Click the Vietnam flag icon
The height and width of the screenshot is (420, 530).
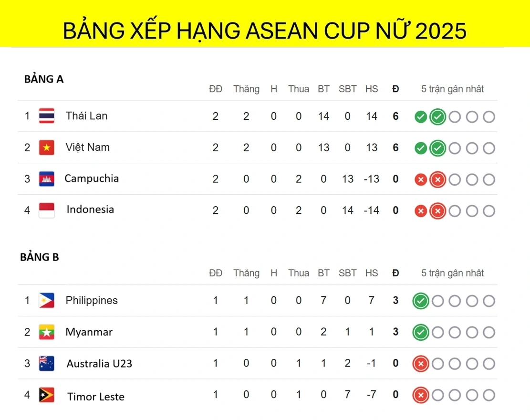47,147
